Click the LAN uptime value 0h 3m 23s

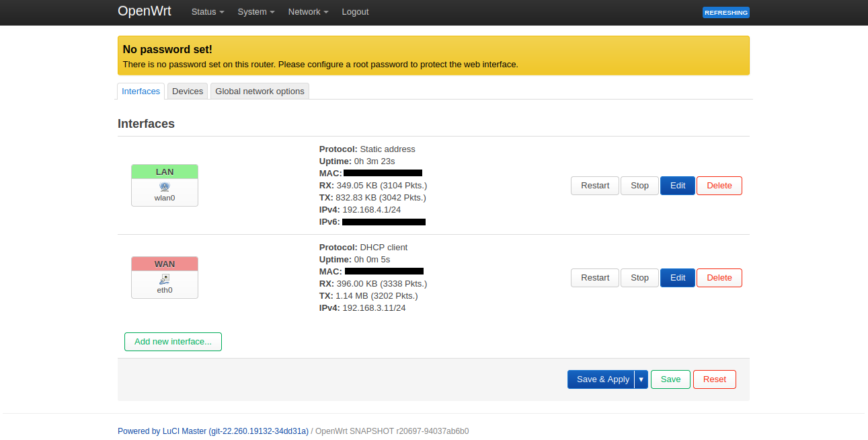(x=374, y=161)
